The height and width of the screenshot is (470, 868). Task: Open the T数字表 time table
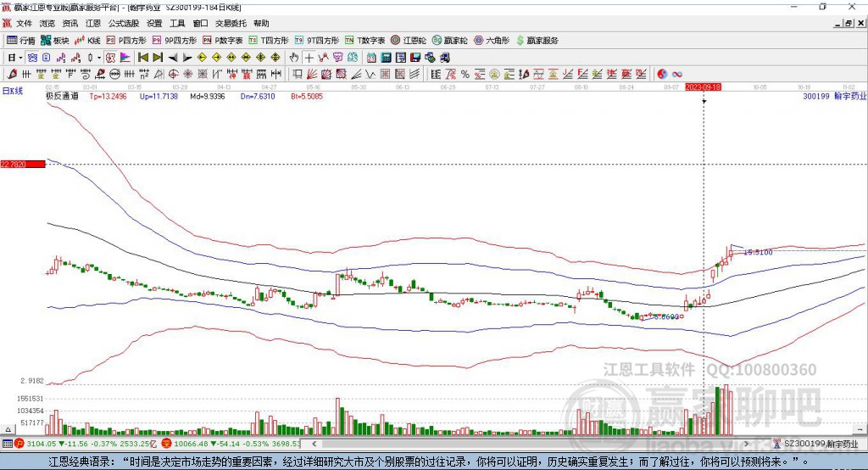click(x=364, y=41)
